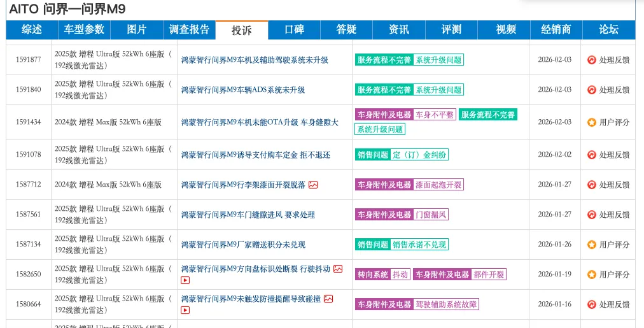Screen dimensions: 644x328
Task: Click complaint number 1591434
Action: click(x=29, y=122)
